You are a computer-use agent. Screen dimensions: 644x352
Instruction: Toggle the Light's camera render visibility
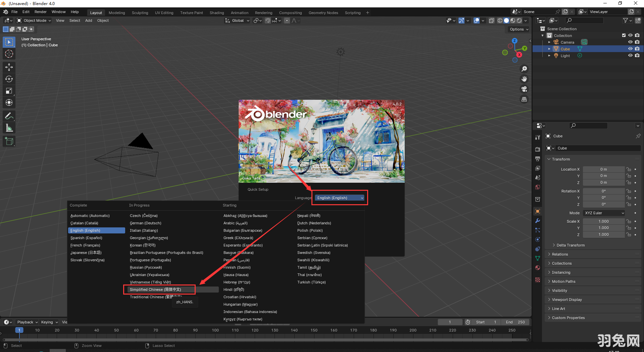pos(637,55)
